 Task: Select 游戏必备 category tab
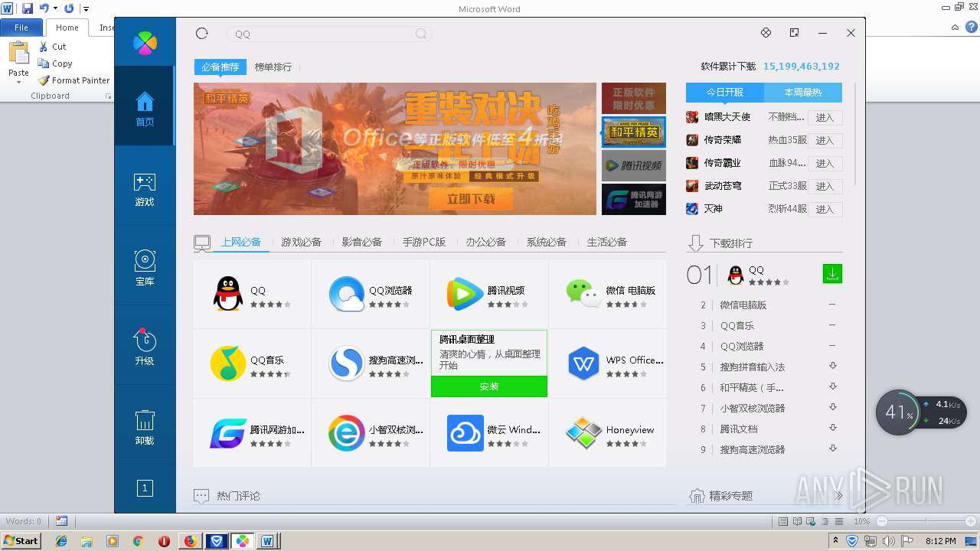302,242
